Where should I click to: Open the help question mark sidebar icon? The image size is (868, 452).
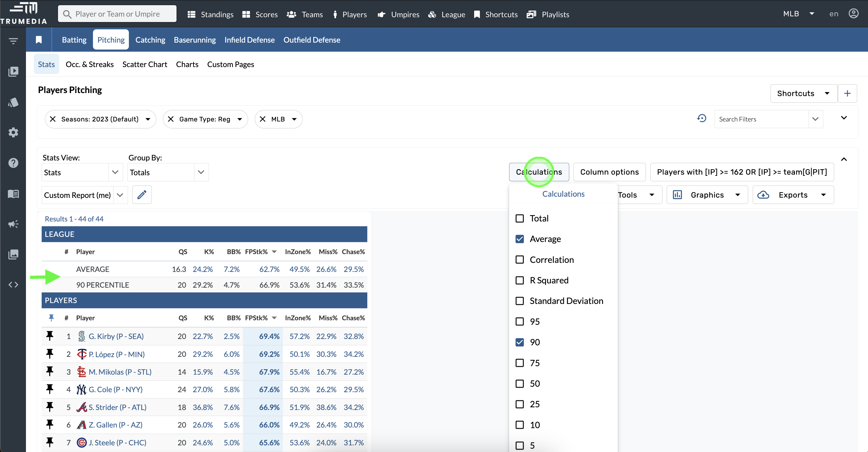click(13, 163)
